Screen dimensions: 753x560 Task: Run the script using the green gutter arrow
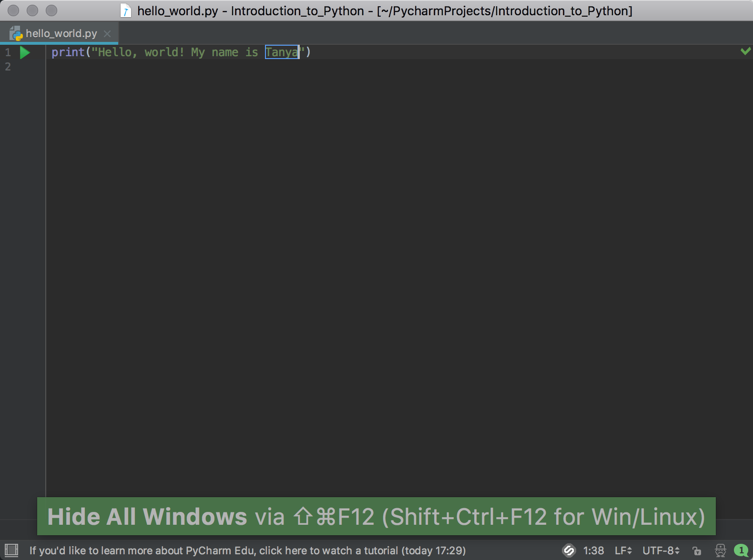pos(25,52)
